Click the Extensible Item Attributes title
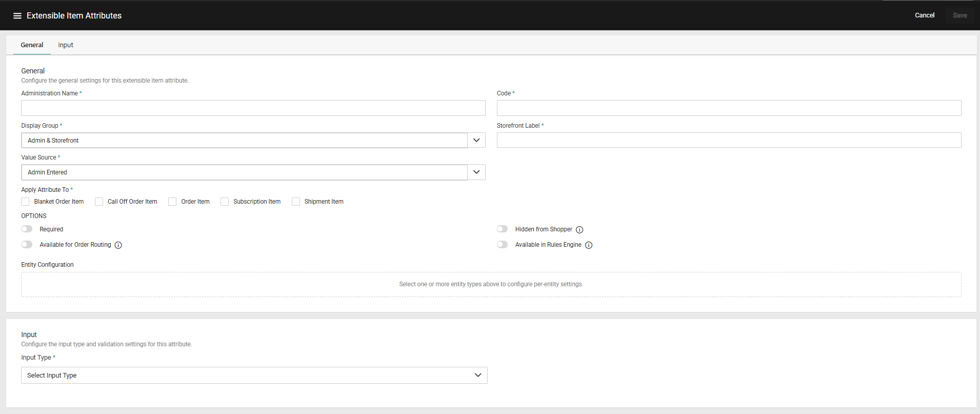980x414 pixels. 74,16
